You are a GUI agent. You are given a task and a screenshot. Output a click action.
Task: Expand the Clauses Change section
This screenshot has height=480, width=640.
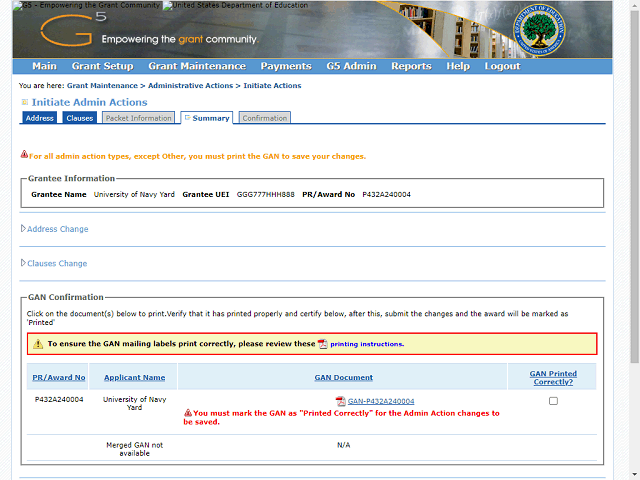coord(54,263)
